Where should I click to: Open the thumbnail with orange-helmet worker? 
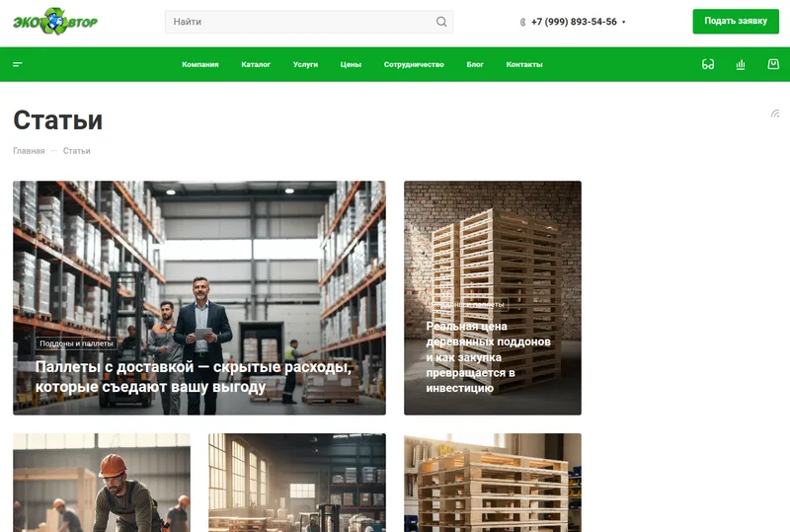(x=102, y=483)
